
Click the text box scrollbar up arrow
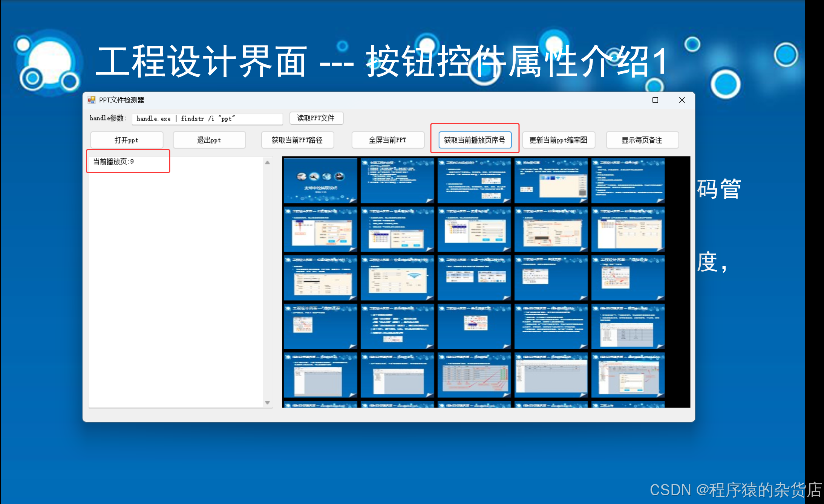[x=267, y=163]
